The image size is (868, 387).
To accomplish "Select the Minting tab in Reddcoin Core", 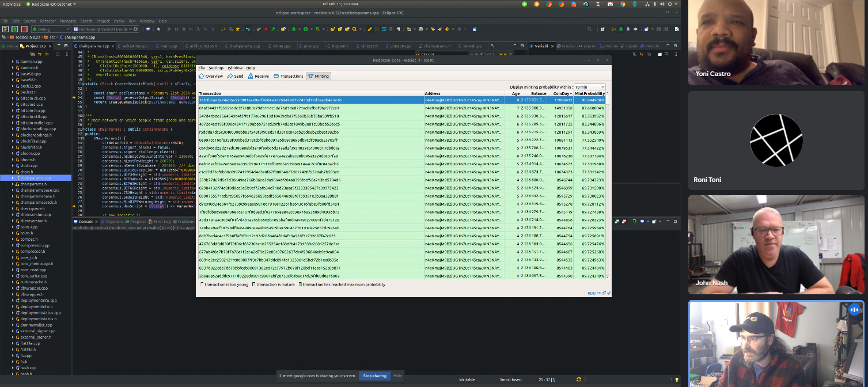I will (x=318, y=76).
